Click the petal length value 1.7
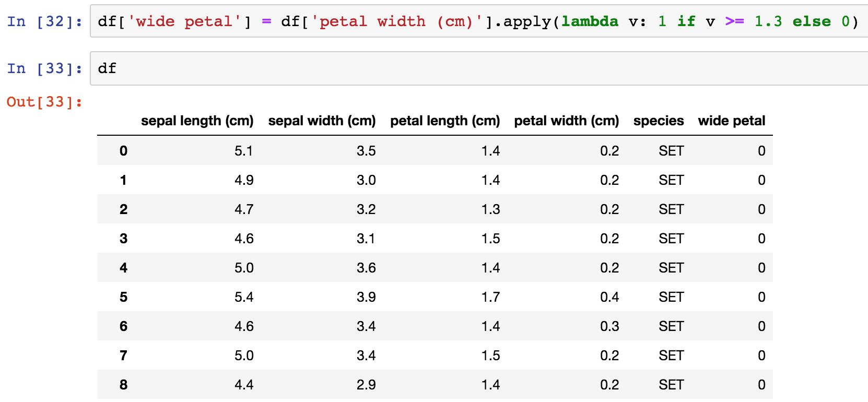 [490, 297]
